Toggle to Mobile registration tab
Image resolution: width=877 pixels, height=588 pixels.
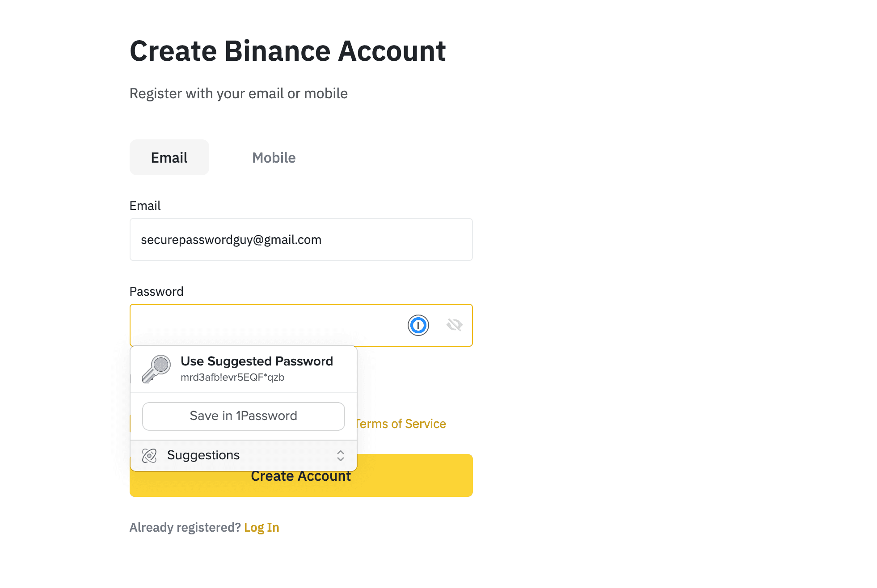pos(273,157)
